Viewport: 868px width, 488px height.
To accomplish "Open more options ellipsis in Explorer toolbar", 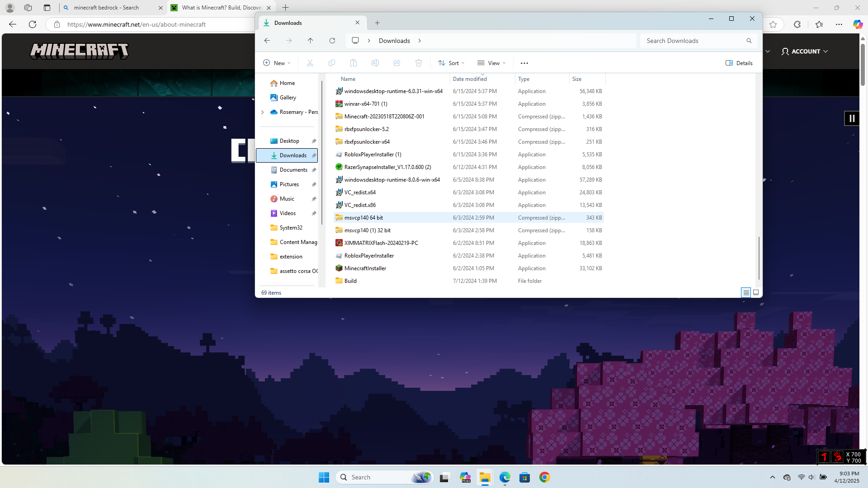I will click(524, 63).
